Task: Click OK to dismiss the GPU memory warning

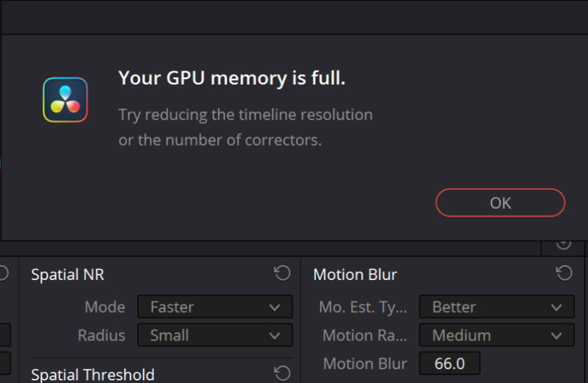Action: click(x=500, y=203)
